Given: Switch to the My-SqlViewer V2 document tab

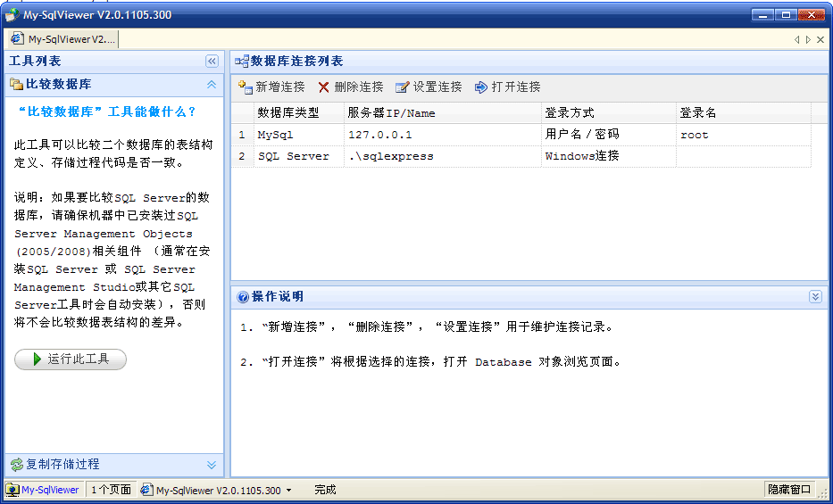Looking at the screenshot, I should tap(64, 39).
